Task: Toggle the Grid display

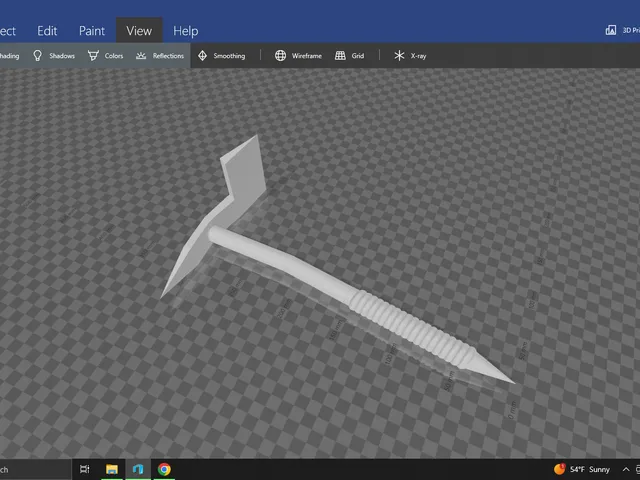Action: point(349,56)
